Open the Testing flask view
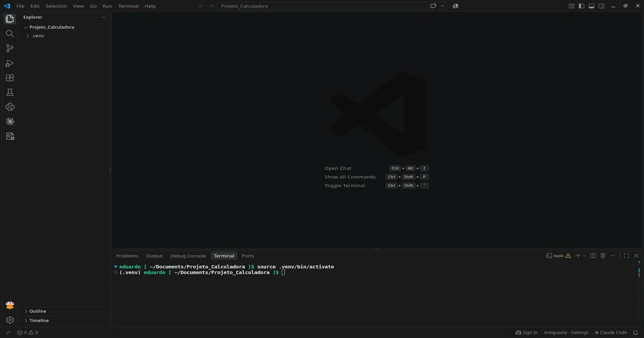 pos(10,92)
